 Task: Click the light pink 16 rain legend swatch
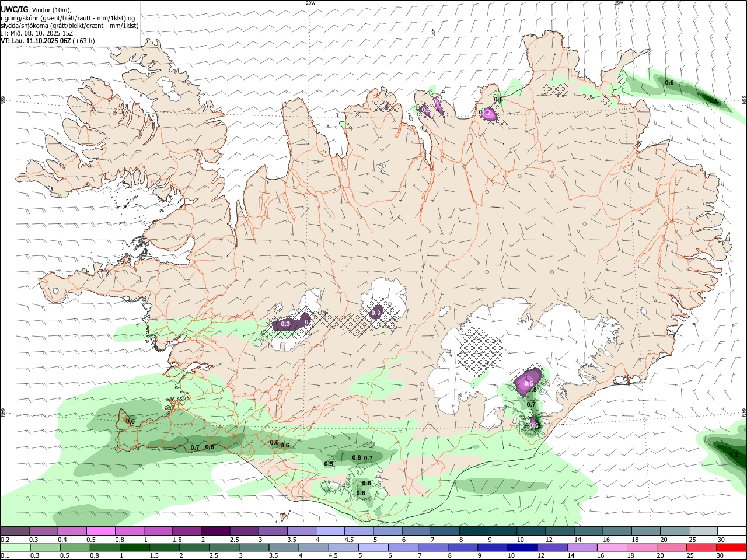tap(612, 547)
